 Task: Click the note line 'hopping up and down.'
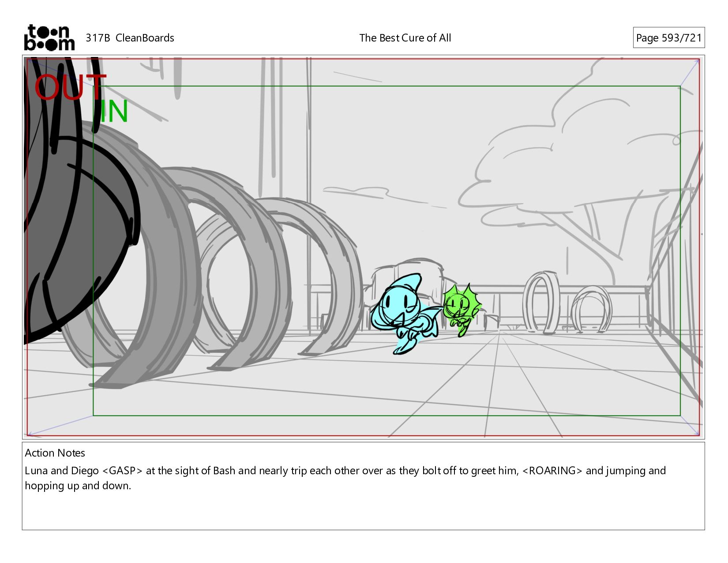click(x=78, y=486)
